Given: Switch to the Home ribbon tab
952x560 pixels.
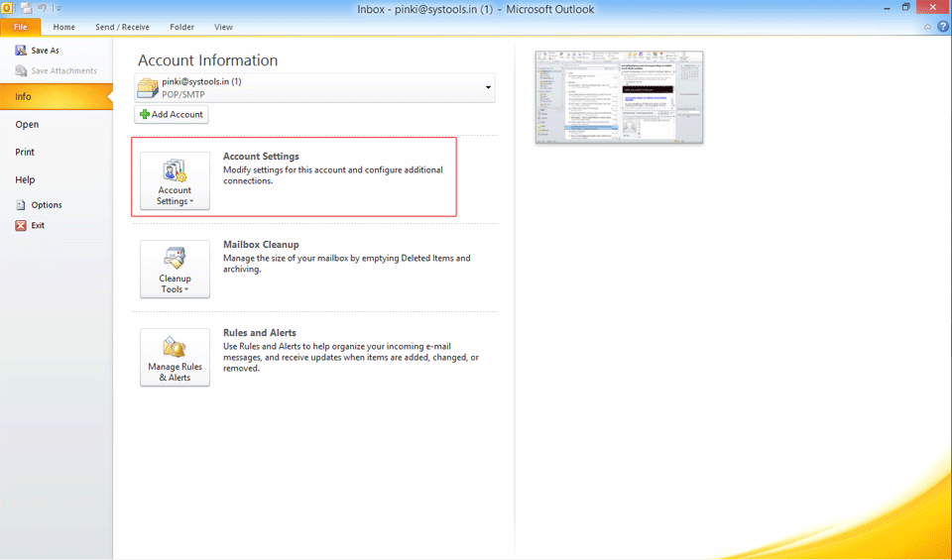Looking at the screenshot, I should pyautogui.click(x=63, y=27).
